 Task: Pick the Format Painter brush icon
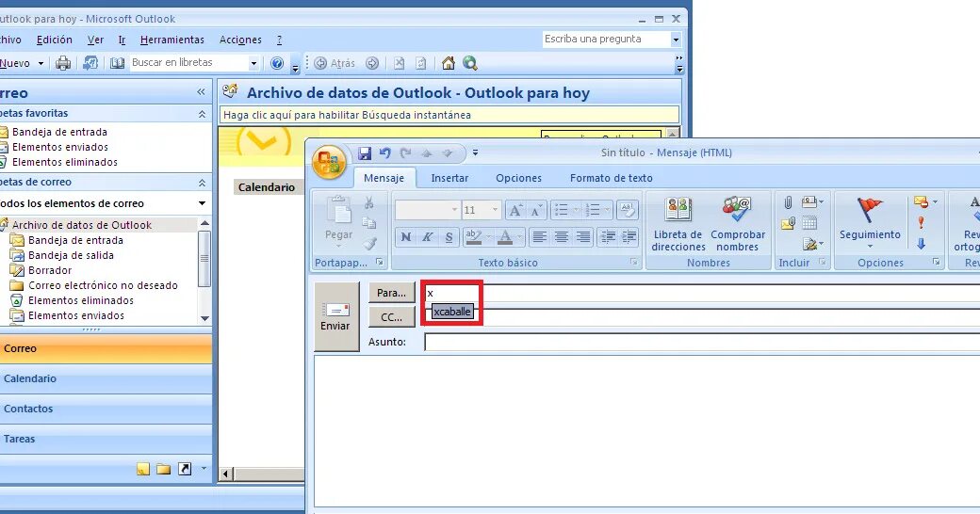(368, 244)
